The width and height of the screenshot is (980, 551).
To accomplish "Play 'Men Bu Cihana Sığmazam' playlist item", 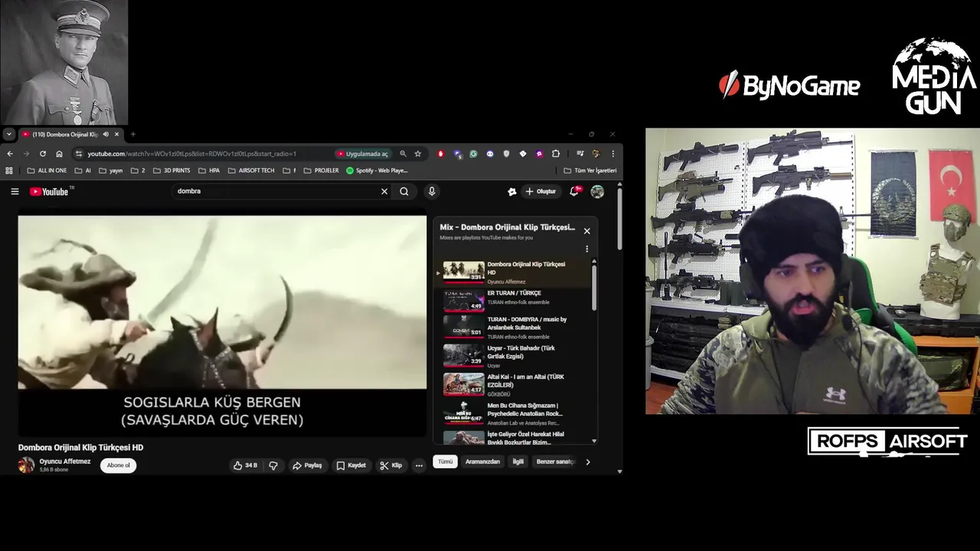I will pos(514,413).
